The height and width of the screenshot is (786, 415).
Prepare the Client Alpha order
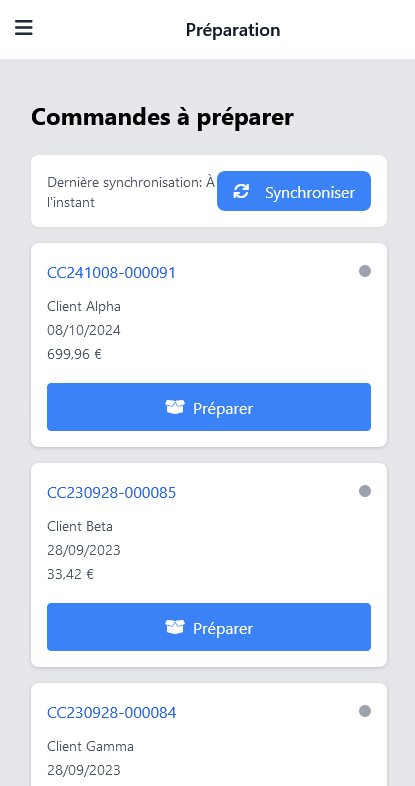point(209,407)
